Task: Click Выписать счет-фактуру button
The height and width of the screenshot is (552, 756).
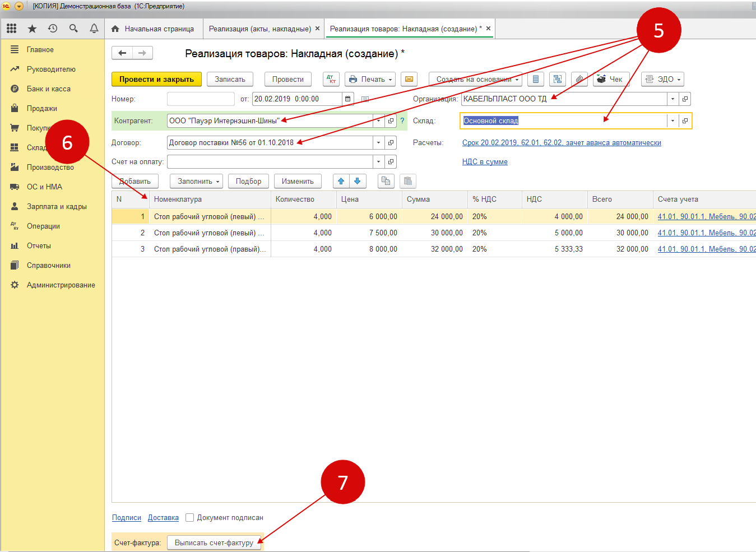Action: pyautogui.click(x=214, y=542)
